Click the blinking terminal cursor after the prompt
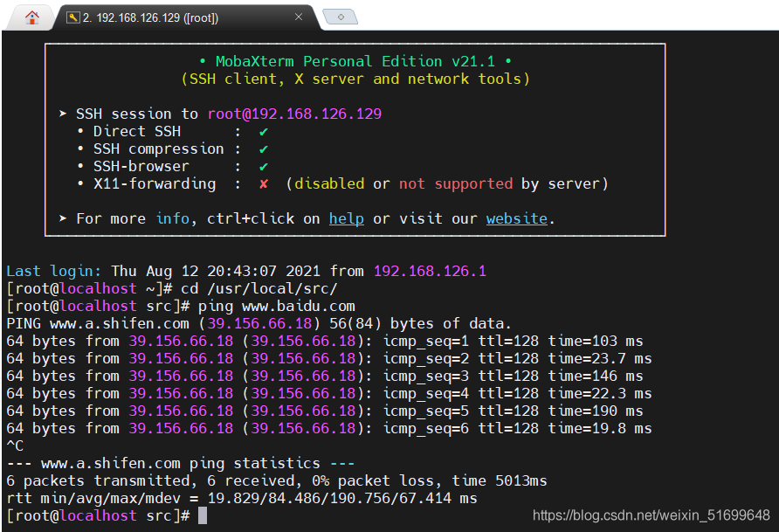 pyautogui.click(x=203, y=515)
